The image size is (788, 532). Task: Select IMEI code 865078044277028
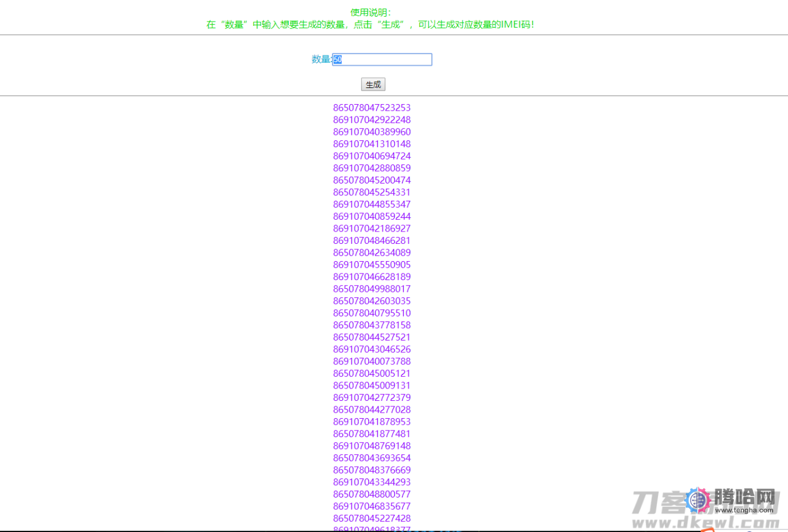pos(372,409)
